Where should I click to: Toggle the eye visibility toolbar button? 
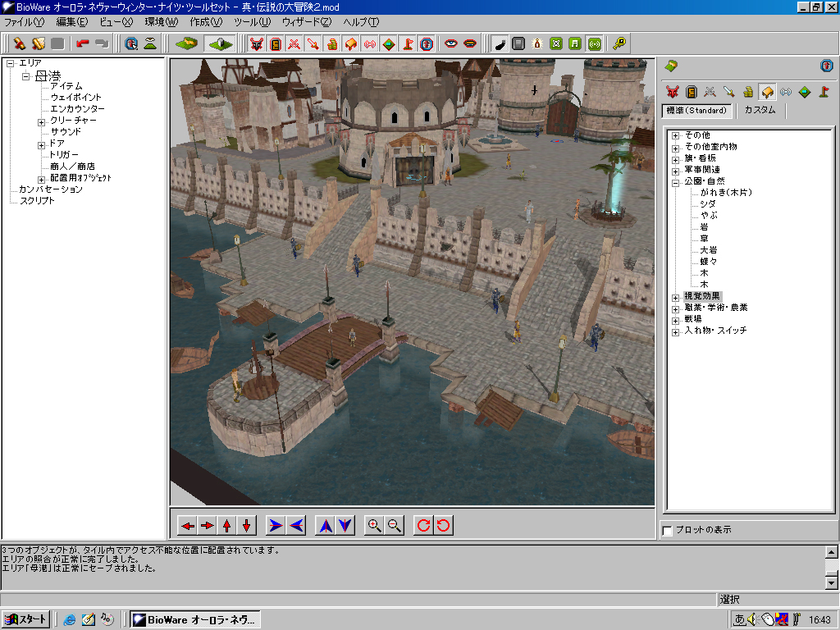451,43
